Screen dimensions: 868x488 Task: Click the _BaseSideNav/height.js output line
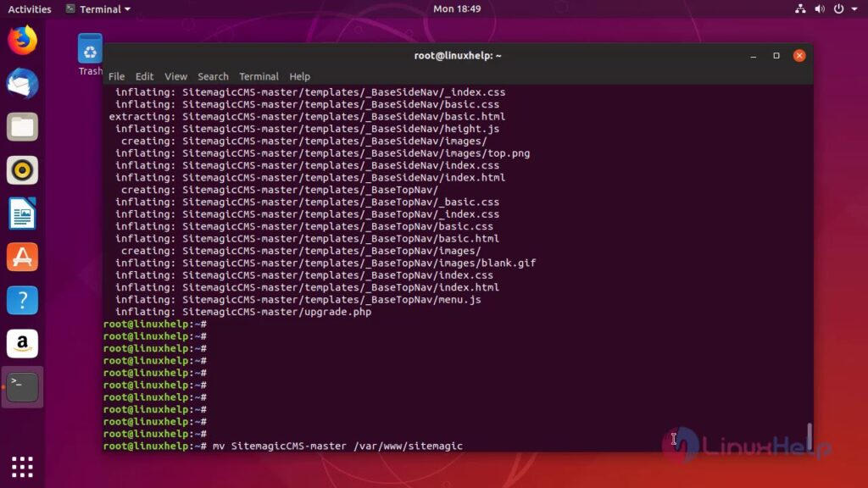click(307, 129)
